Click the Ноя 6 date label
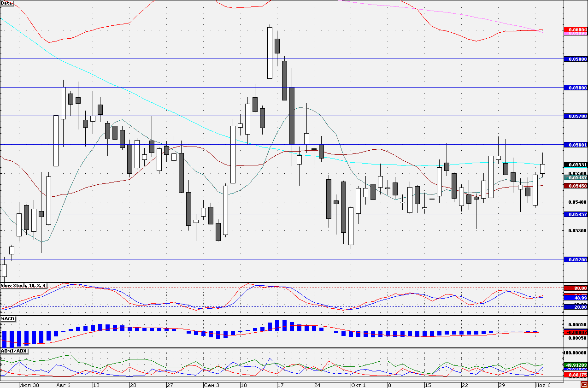588x388 pixels. click(542, 385)
